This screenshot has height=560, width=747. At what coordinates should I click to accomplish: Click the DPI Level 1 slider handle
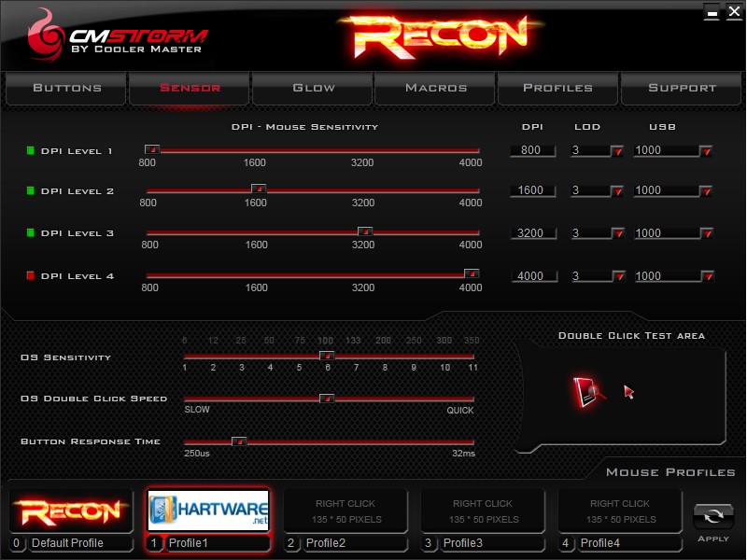(x=152, y=149)
